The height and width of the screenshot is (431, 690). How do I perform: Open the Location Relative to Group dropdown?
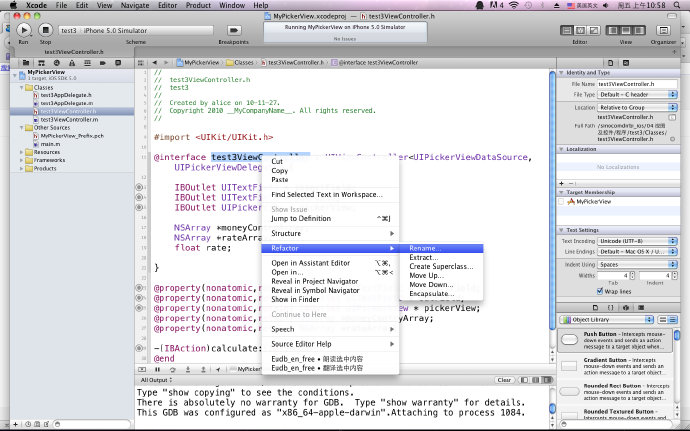point(637,107)
